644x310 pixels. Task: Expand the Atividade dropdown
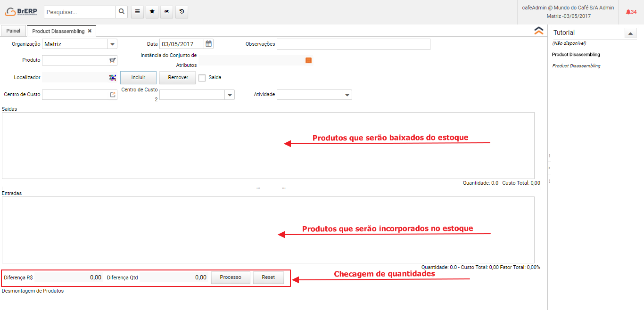(347, 95)
